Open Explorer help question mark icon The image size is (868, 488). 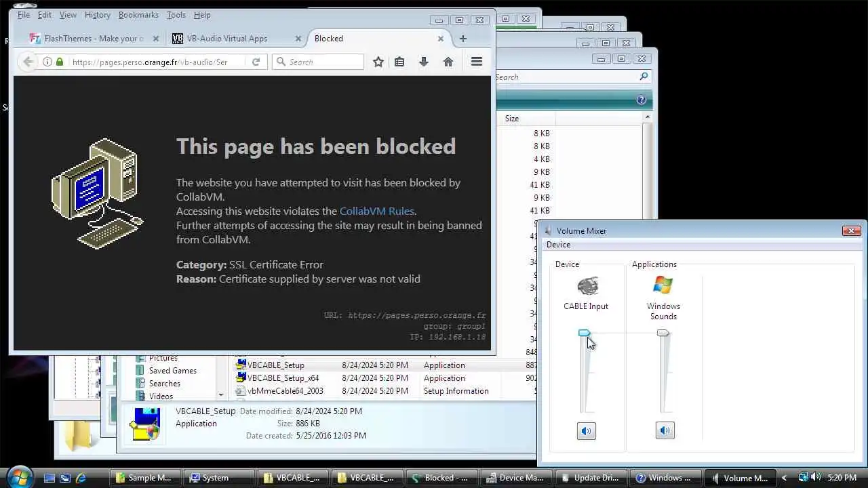(642, 100)
